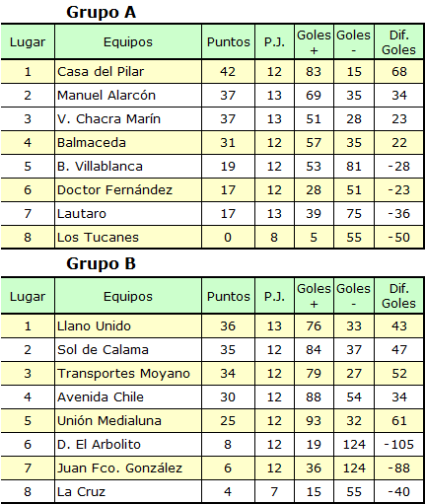Click the Grupo B heading

coord(101,263)
